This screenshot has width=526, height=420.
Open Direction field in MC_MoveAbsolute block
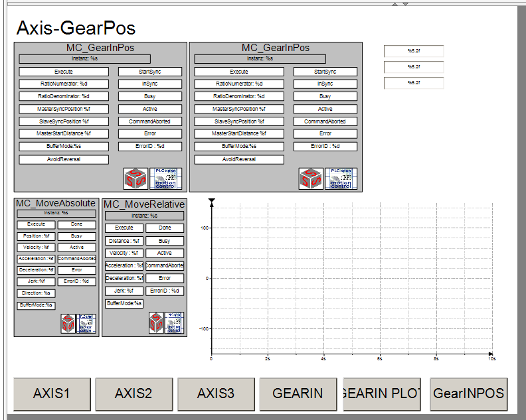coord(37,293)
